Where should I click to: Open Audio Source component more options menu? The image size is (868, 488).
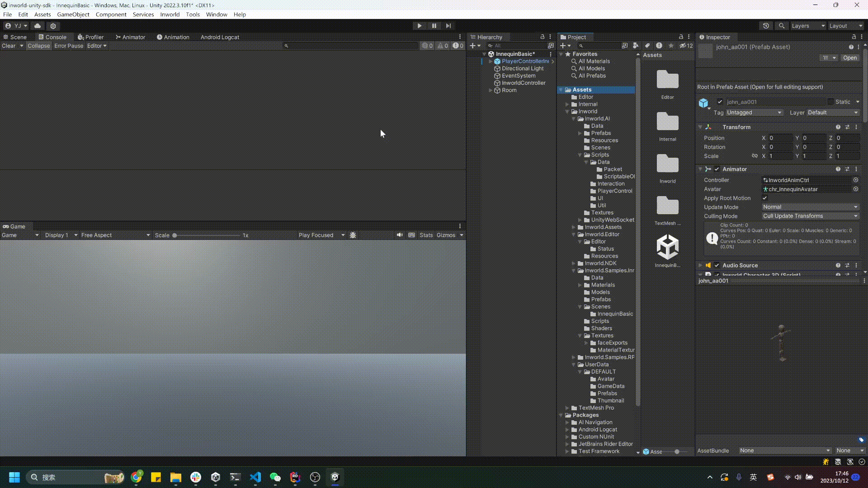856,265
